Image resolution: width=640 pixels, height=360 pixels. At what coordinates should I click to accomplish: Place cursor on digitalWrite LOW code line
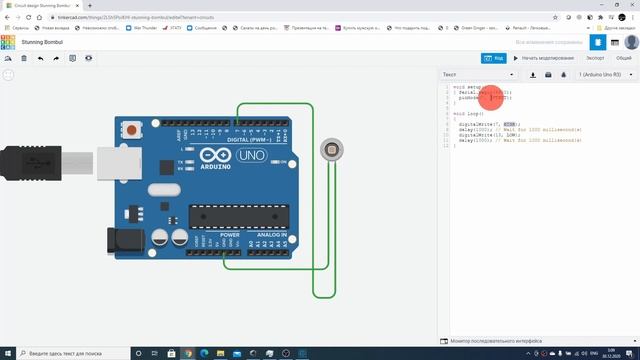(x=489, y=135)
